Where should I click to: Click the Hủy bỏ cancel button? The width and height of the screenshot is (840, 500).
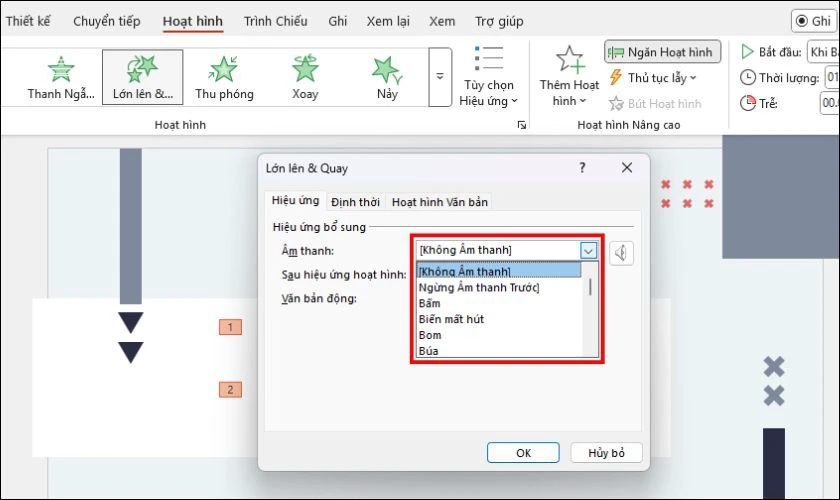[x=606, y=453]
